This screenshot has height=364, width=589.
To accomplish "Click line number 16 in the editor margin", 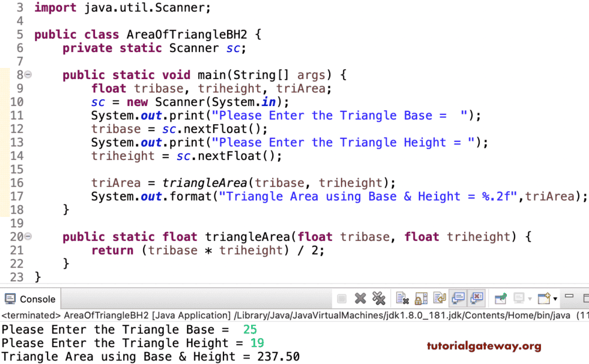I will pos(18,183).
